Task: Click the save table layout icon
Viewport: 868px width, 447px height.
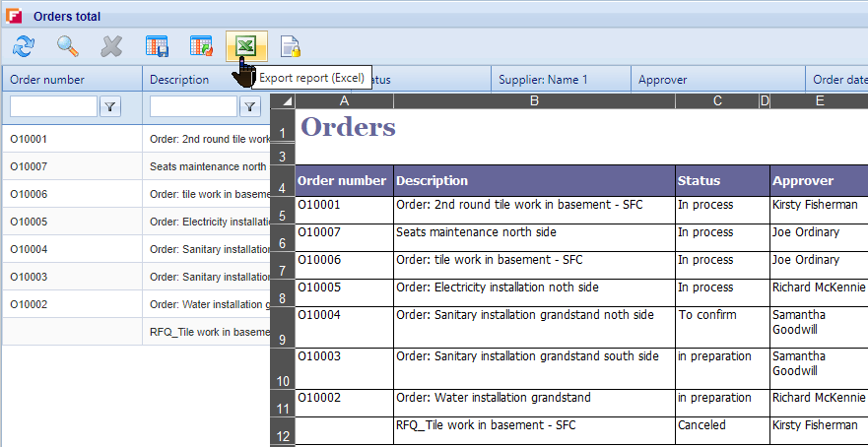Action: click(x=157, y=46)
